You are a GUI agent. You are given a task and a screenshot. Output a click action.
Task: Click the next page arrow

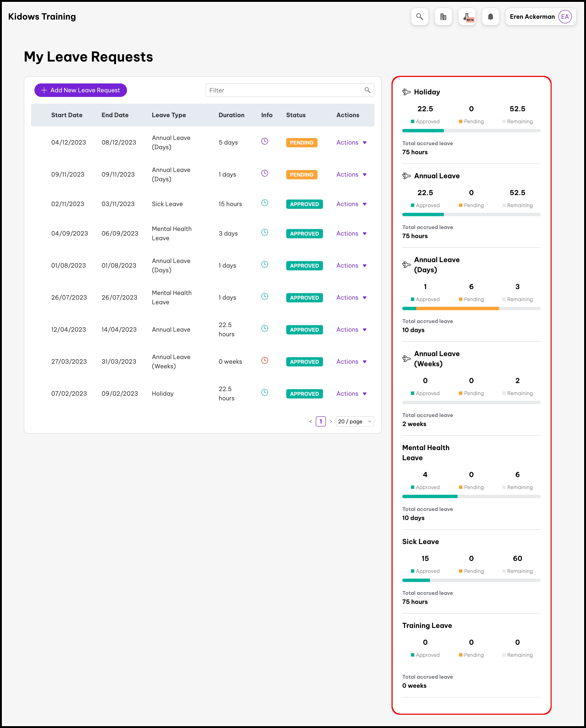pyautogui.click(x=331, y=421)
